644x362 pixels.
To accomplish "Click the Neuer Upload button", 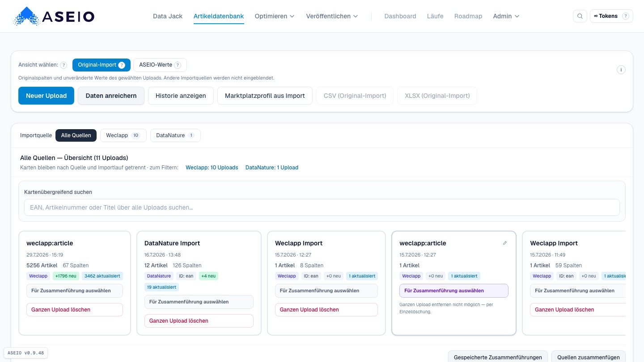I will pos(47,96).
